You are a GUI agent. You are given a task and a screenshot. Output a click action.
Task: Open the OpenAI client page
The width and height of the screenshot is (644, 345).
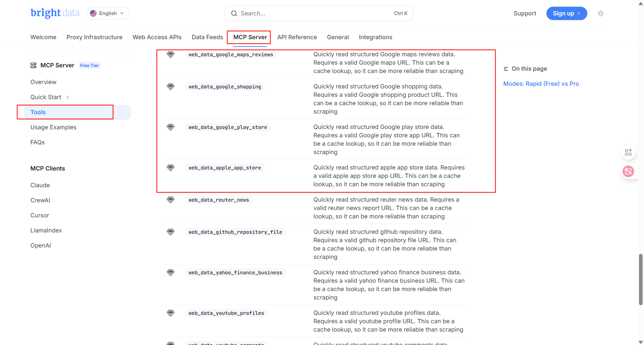(41, 246)
